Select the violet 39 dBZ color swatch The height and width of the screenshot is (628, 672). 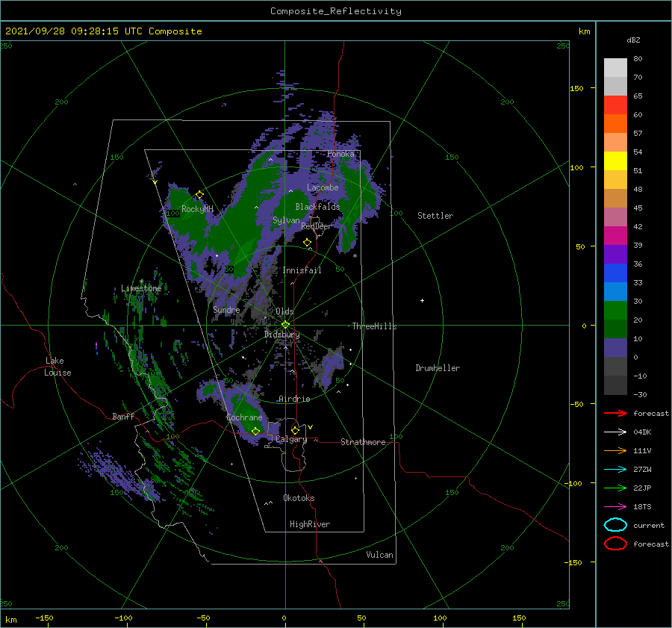click(615, 254)
